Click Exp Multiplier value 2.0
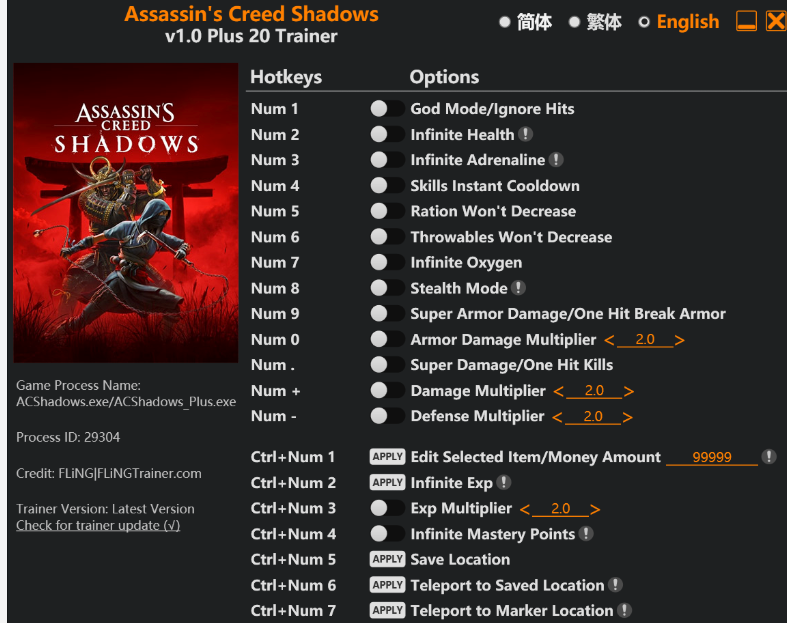787x623 pixels. [x=560, y=509]
